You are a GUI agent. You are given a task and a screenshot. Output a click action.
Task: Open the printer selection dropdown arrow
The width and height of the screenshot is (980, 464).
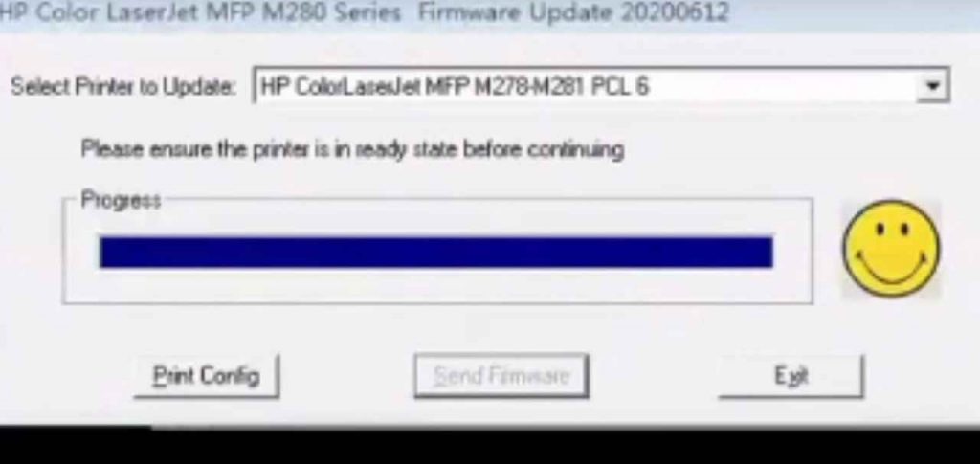[932, 85]
